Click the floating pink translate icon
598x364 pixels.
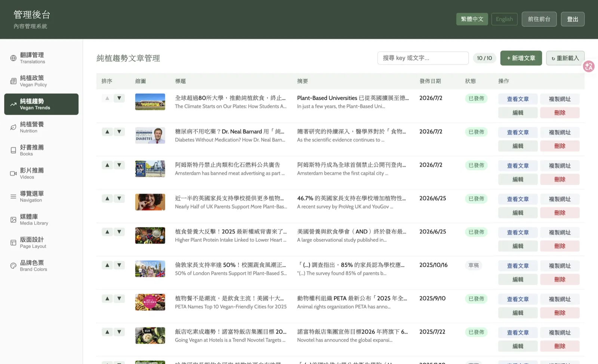pos(589,66)
